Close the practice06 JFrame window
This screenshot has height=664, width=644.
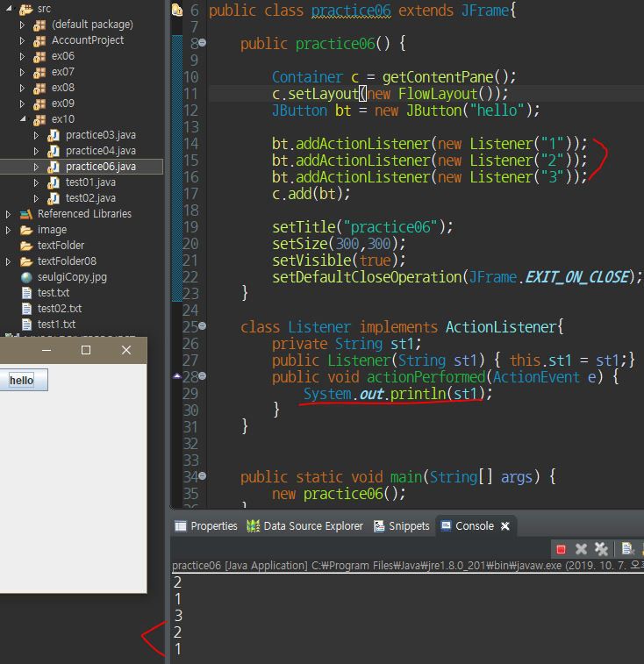tap(126, 350)
